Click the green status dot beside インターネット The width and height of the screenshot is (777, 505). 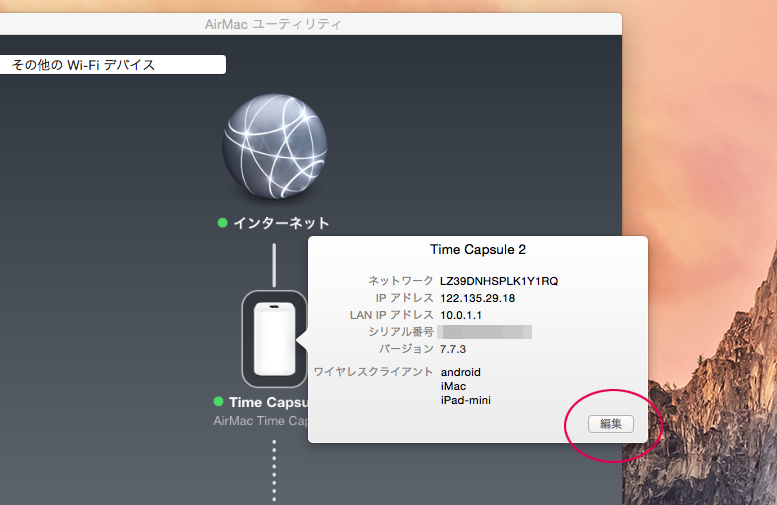click(x=222, y=223)
